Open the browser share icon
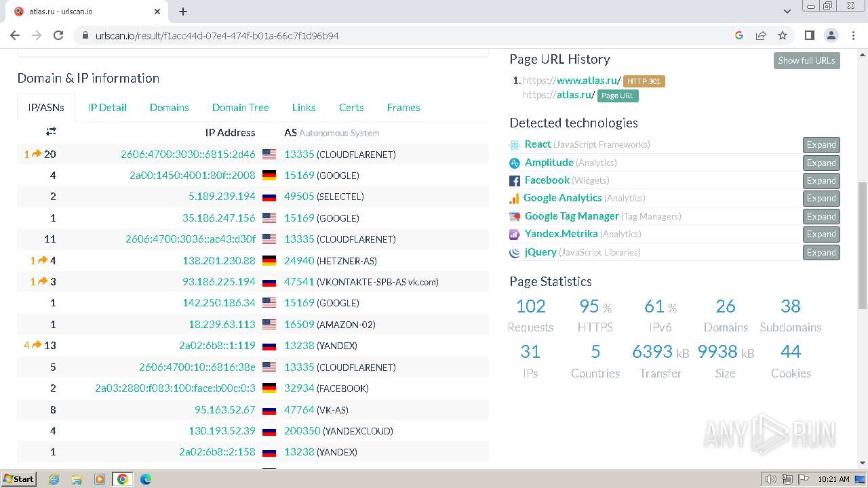The image size is (868, 488). pos(761,35)
